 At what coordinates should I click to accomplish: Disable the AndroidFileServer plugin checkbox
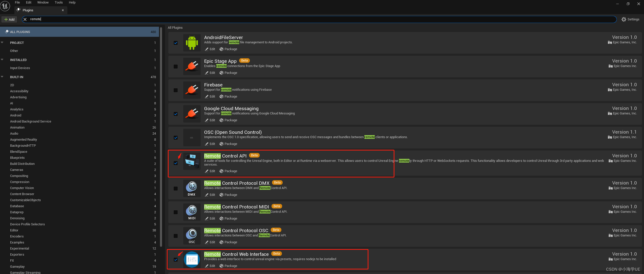coord(176,43)
